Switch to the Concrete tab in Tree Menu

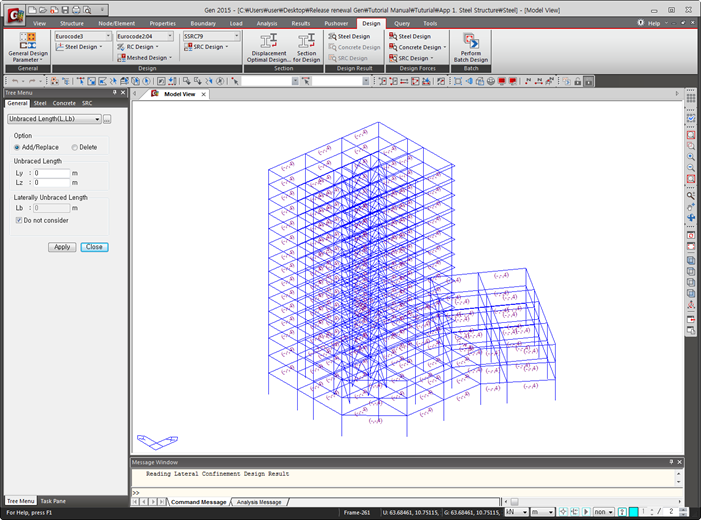pos(64,103)
